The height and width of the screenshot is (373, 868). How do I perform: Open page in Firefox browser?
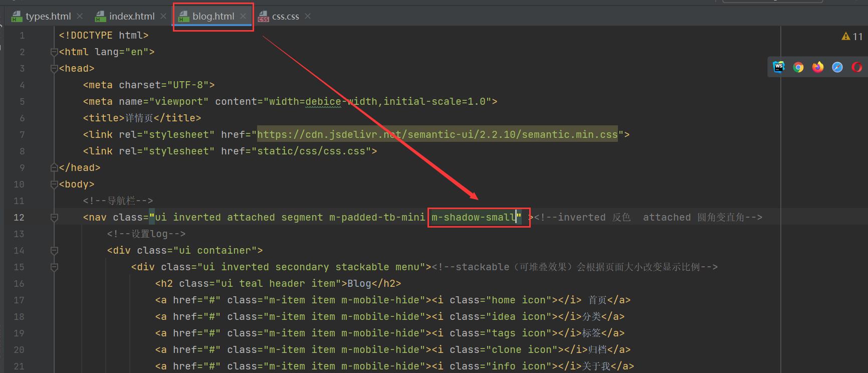tap(818, 67)
